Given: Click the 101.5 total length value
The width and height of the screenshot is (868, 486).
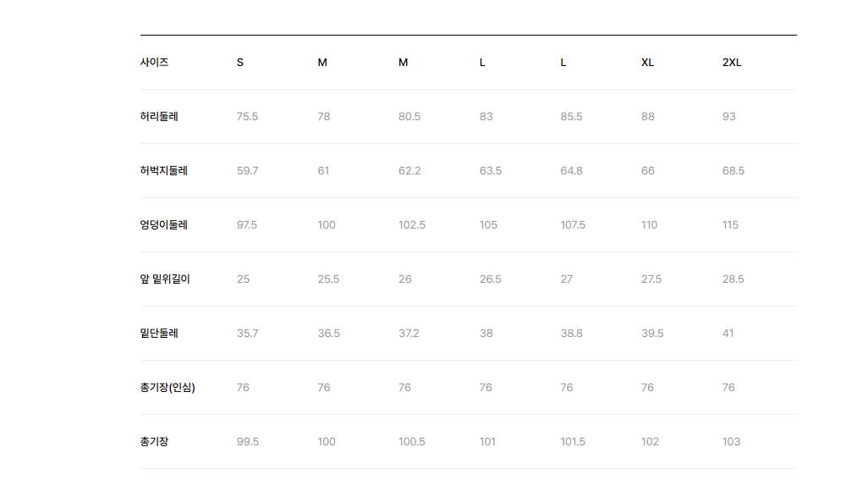Looking at the screenshot, I should tap(573, 442).
